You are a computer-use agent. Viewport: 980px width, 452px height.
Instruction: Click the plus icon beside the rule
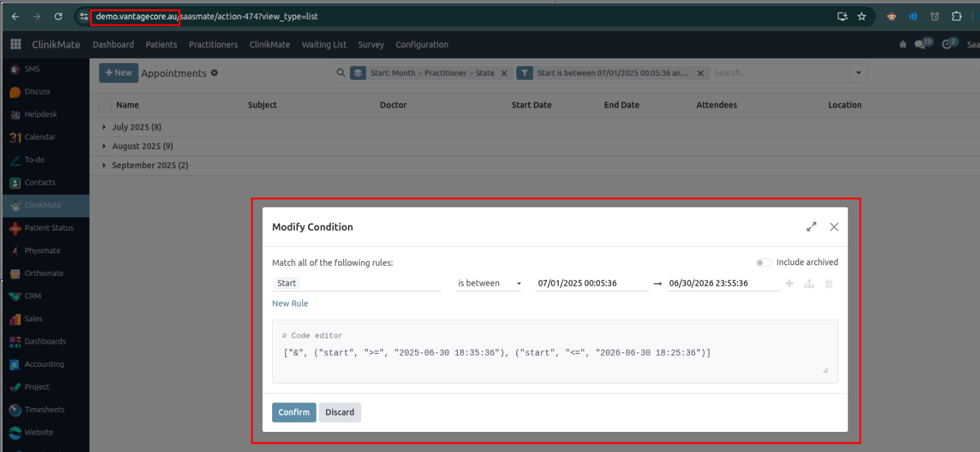pos(790,284)
